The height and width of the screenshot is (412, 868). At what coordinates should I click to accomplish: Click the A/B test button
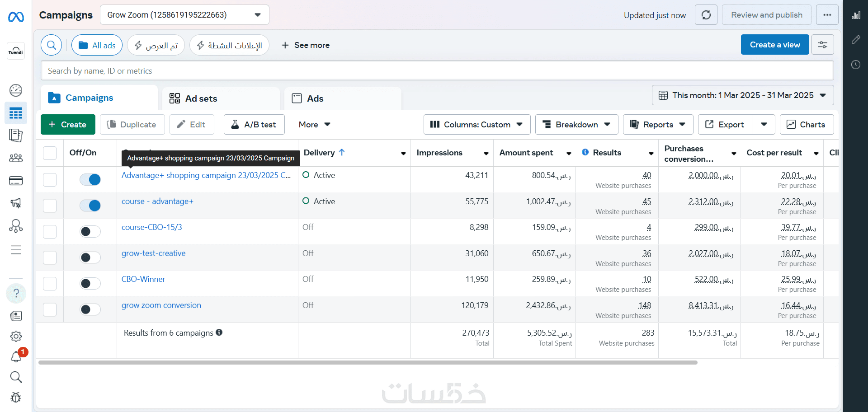pos(254,125)
